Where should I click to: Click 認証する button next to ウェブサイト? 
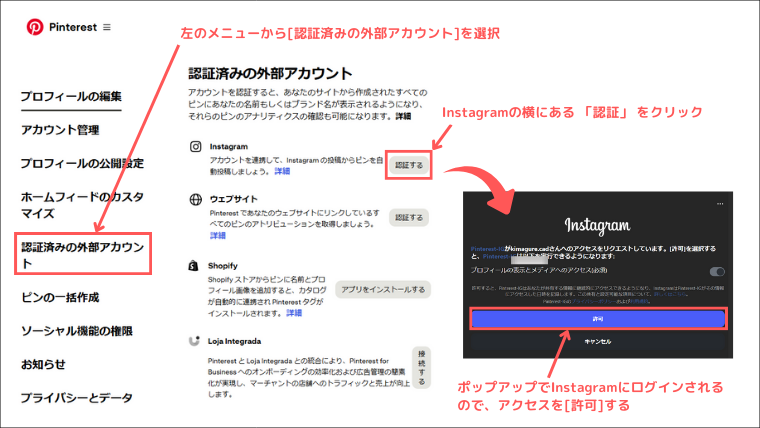click(x=409, y=218)
